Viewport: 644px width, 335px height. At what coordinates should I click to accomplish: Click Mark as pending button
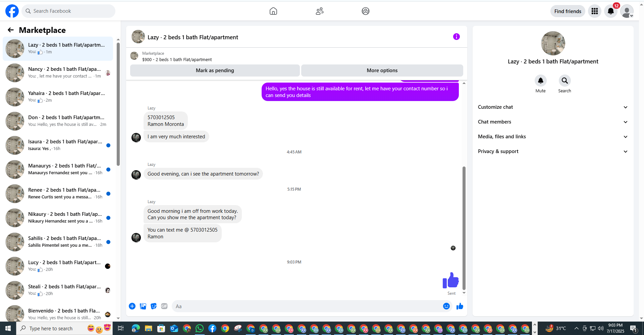pyautogui.click(x=215, y=70)
